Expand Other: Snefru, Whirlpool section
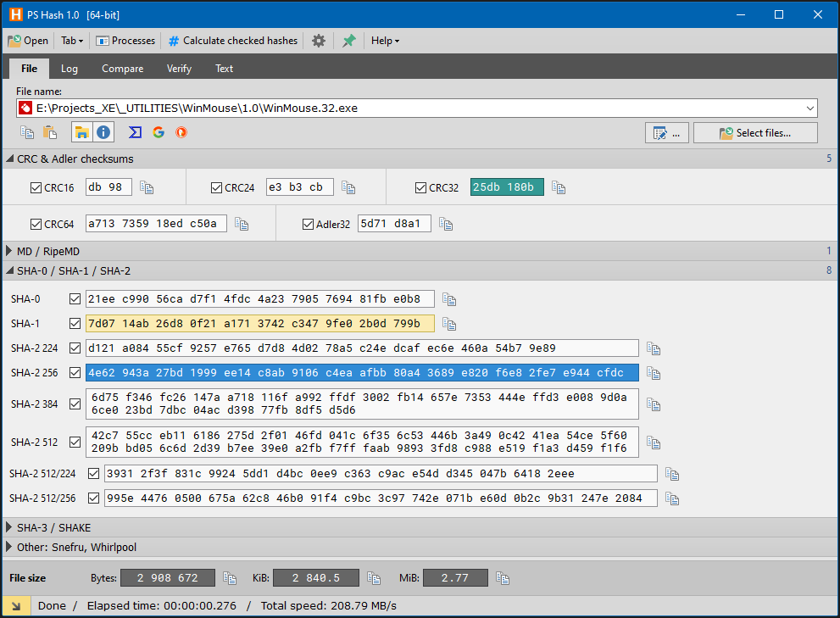This screenshot has width=840, height=618. pyautogui.click(x=9, y=547)
